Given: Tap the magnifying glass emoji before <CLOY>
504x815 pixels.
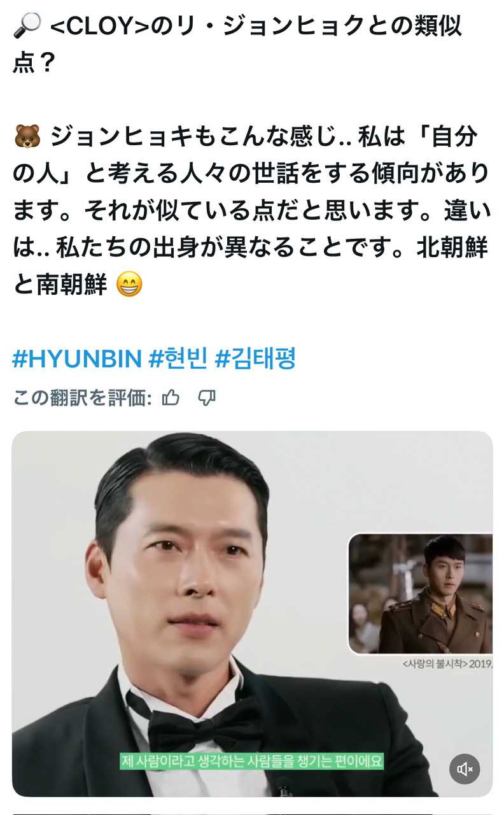Looking at the screenshot, I should click(x=26, y=26).
